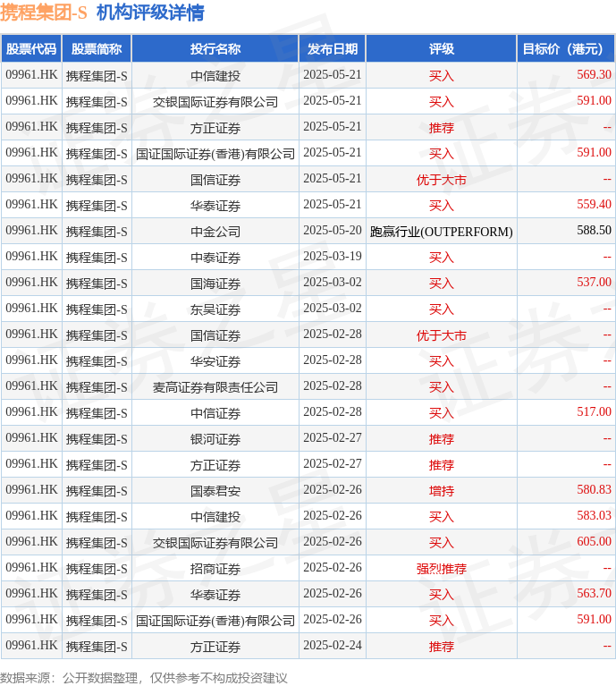Viewport: 616px width, 686px height.
Task: Click date in the 招商证券 row
Action: click(333, 568)
